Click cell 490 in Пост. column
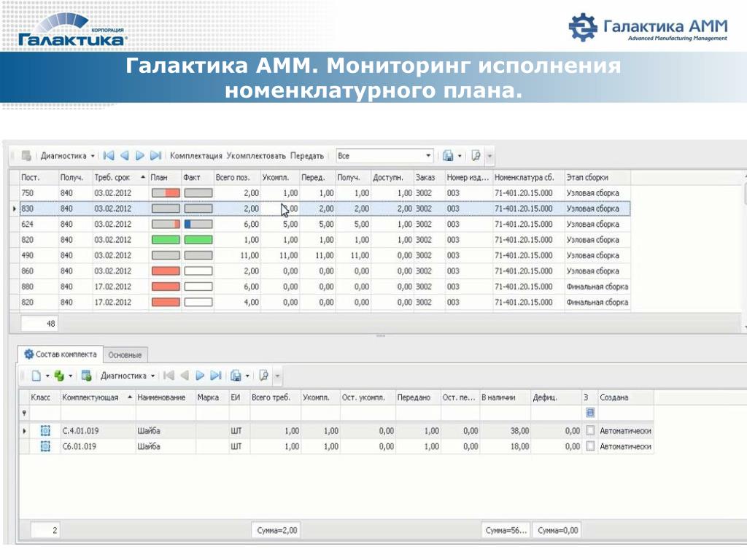 pyautogui.click(x=38, y=255)
